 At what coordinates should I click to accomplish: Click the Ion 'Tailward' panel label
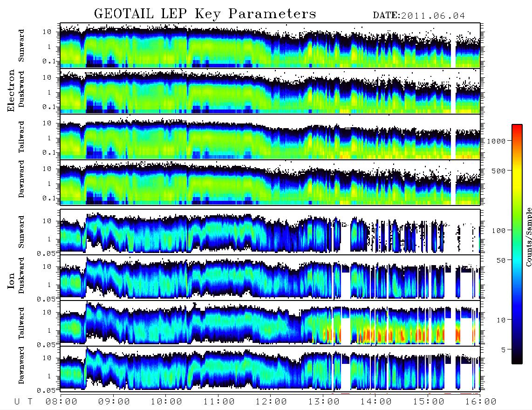pyautogui.click(x=21, y=323)
